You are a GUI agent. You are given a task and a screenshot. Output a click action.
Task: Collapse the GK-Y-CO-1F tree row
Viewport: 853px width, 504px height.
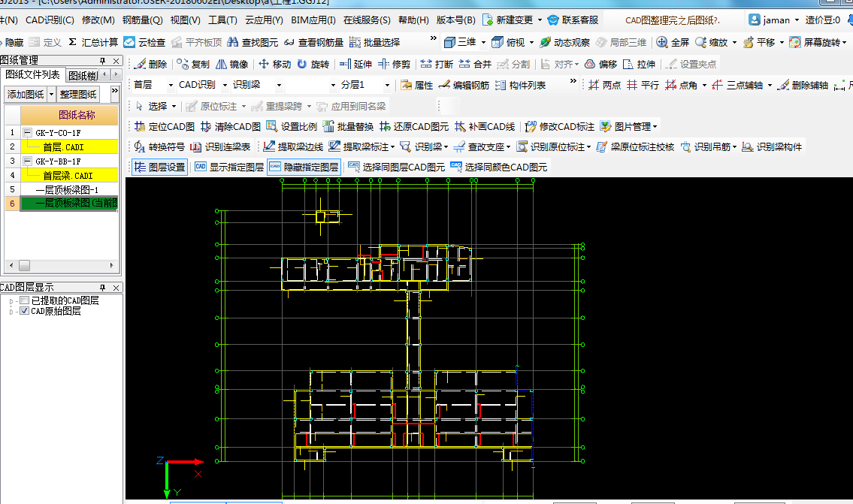point(28,133)
